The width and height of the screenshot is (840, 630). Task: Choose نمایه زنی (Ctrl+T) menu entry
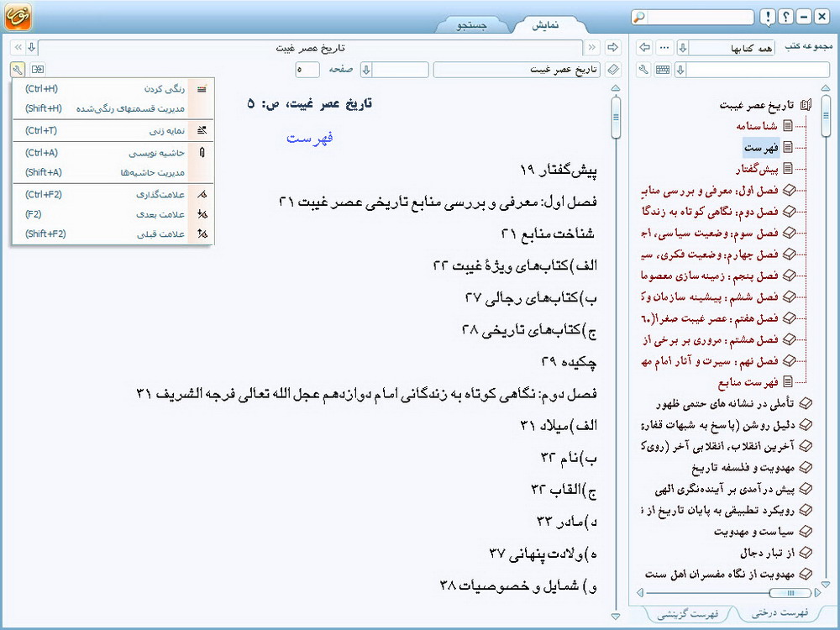pyautogui.click(x=113, y=130)
